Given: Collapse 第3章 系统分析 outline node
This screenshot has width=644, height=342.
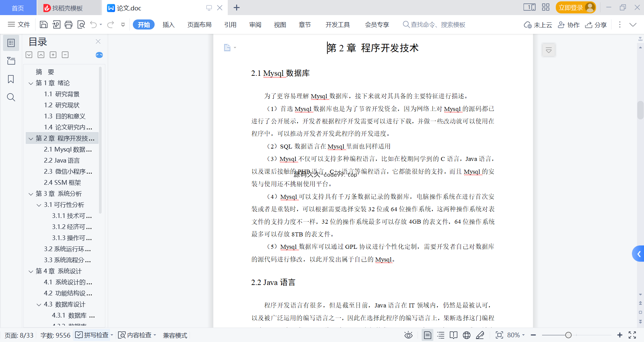Looking at the screenshot, I should coord(31,194).
